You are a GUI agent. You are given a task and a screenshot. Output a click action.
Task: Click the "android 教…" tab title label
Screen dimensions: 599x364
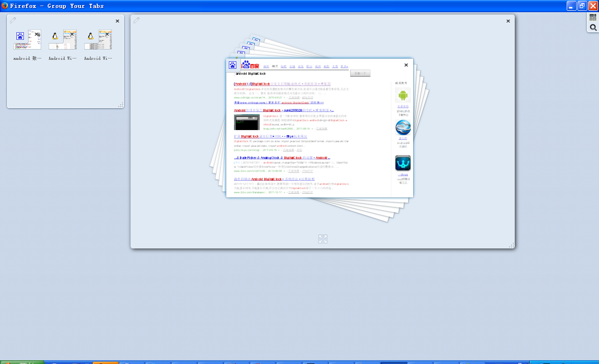coord(27,58)
